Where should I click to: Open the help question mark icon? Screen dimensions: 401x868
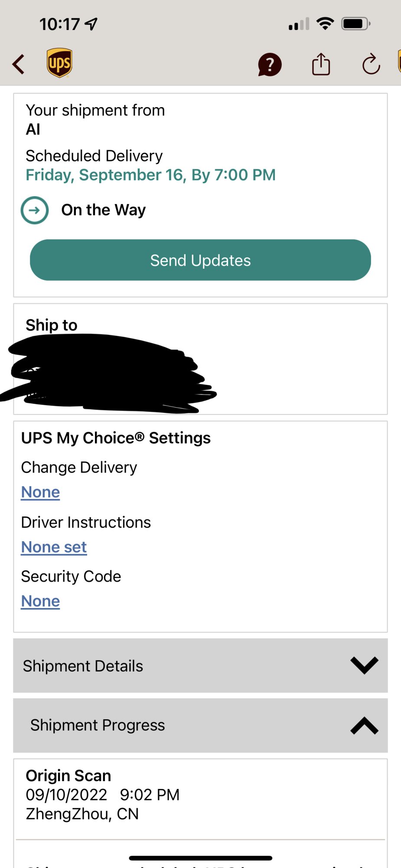tap(270, 65)
